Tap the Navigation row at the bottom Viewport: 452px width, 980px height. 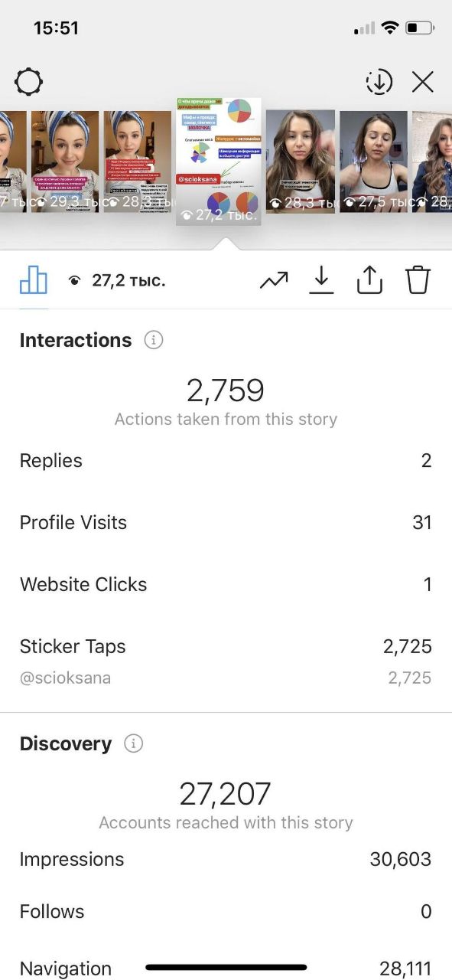pyautogui.click(x=226, y=968)
